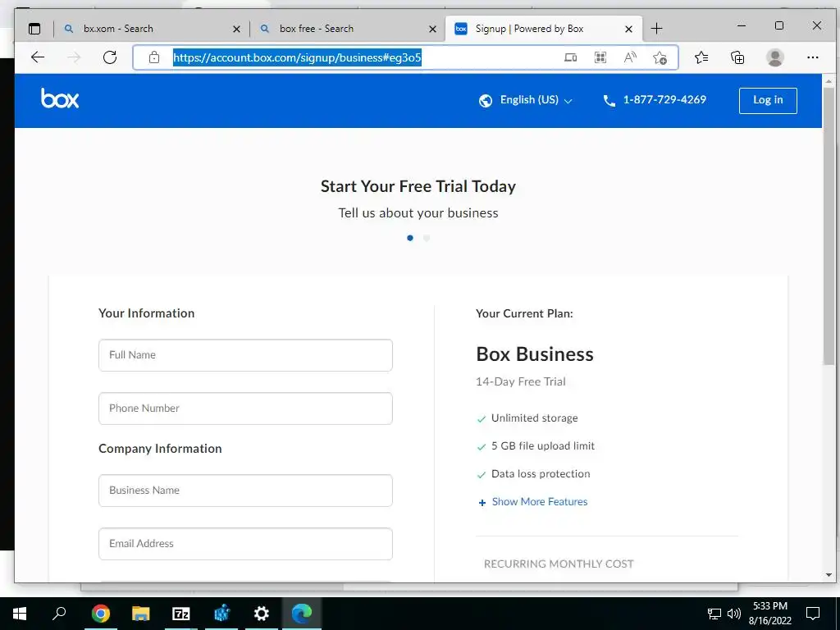This screenshot has width=840, height=630.
Task: Open the browser profile avatar
Action: pos(774,57)
